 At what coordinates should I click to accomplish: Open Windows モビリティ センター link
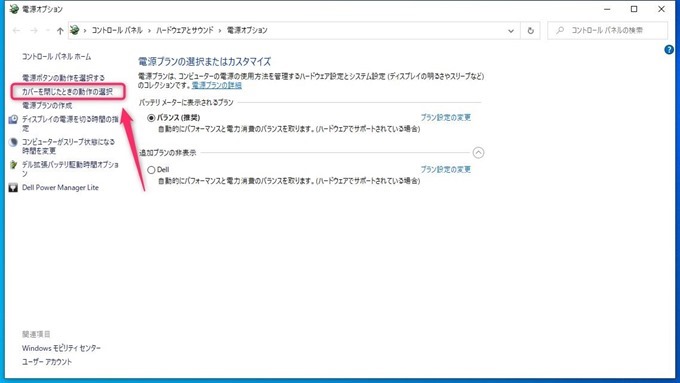(x=61, y=348)
